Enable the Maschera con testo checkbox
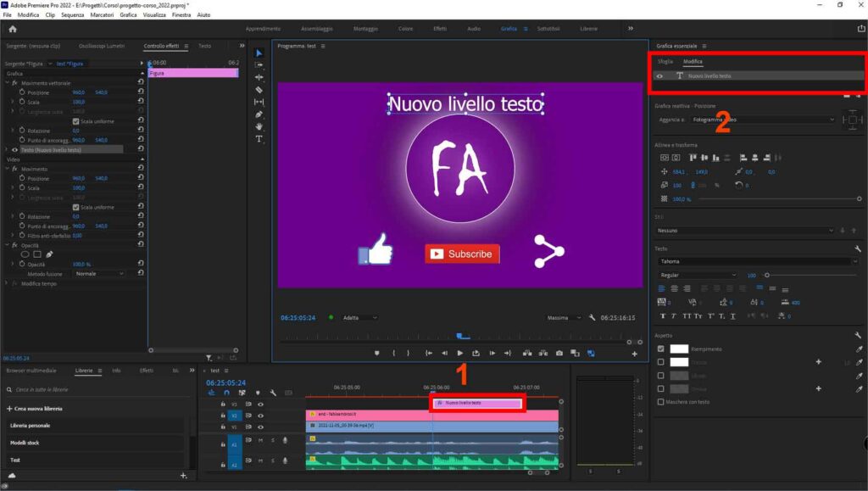Screen dimensions: 868x491 [659, 402]
